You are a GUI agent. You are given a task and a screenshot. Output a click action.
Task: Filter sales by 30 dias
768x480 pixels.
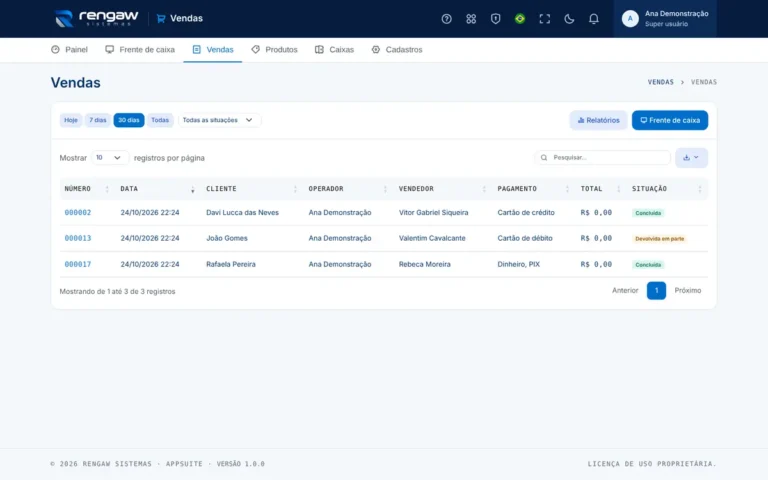(x=129, y=120)
